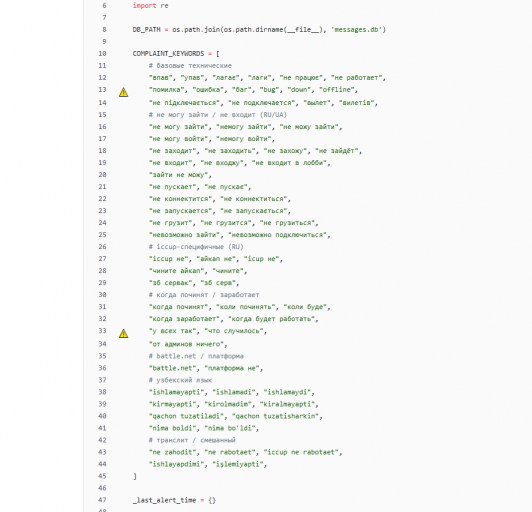Click COMPLAINT_KEYWORDS identifier on line 10
This screenshot has width=532, height=512.
coord(168,54)
